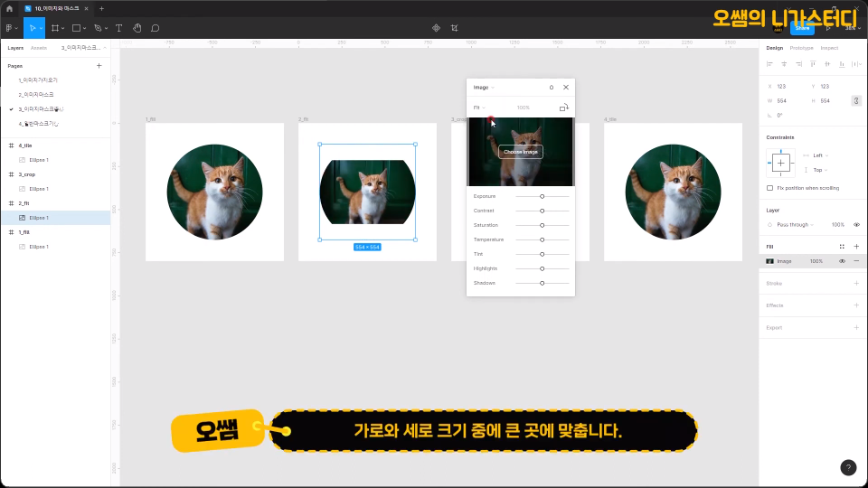The width and height of the screenshot is (868, 488).
Task: Click Align bottom icon
Action: [x=842, y=64]
